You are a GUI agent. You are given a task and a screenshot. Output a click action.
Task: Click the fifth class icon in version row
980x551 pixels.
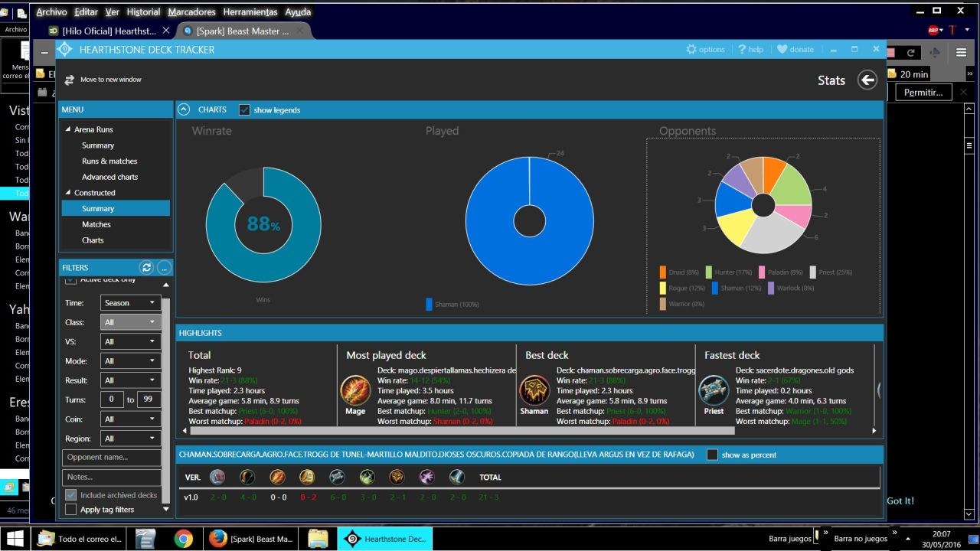(337, 477)
